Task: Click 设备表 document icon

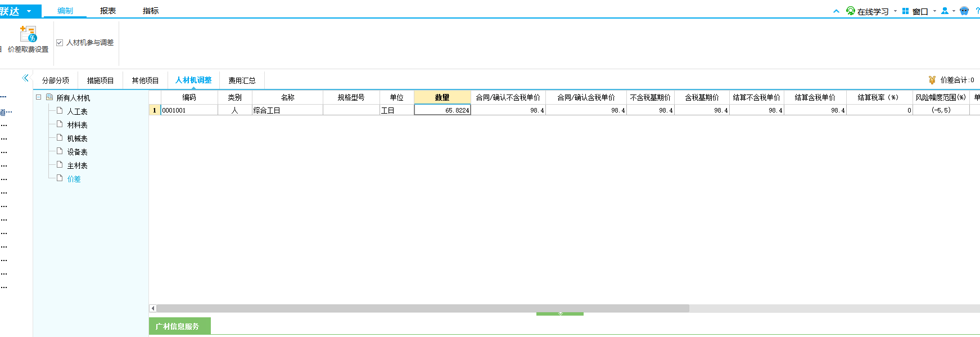Action: click(x=60, y=151)
